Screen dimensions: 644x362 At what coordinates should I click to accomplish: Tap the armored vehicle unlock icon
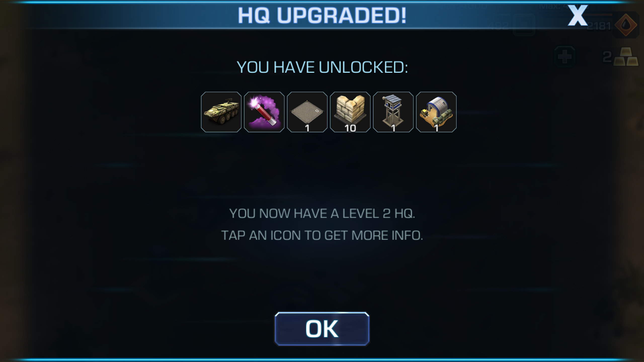[x=221, y=112]
